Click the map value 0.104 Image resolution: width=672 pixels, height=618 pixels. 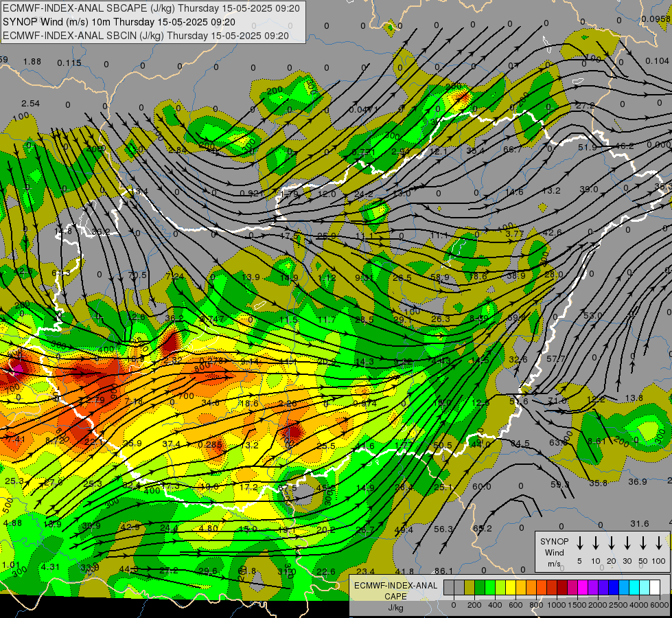coord(657,61)
